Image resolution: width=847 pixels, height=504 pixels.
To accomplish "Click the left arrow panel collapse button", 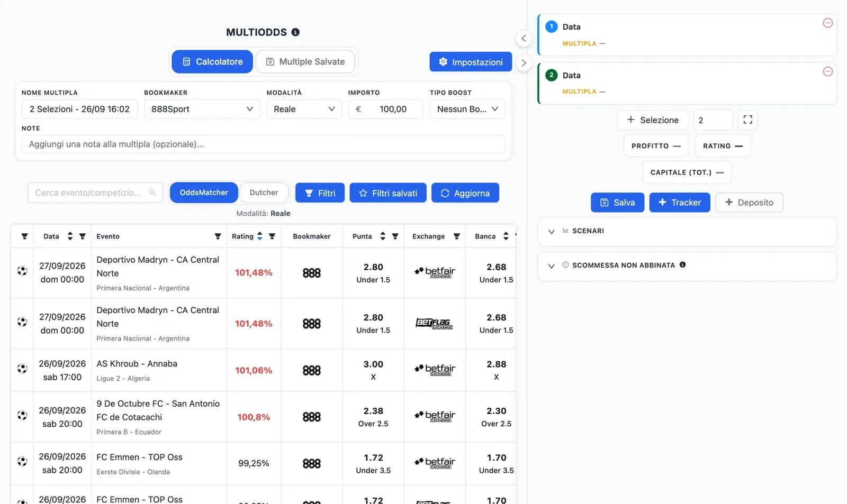I will [x=524, y=38].
